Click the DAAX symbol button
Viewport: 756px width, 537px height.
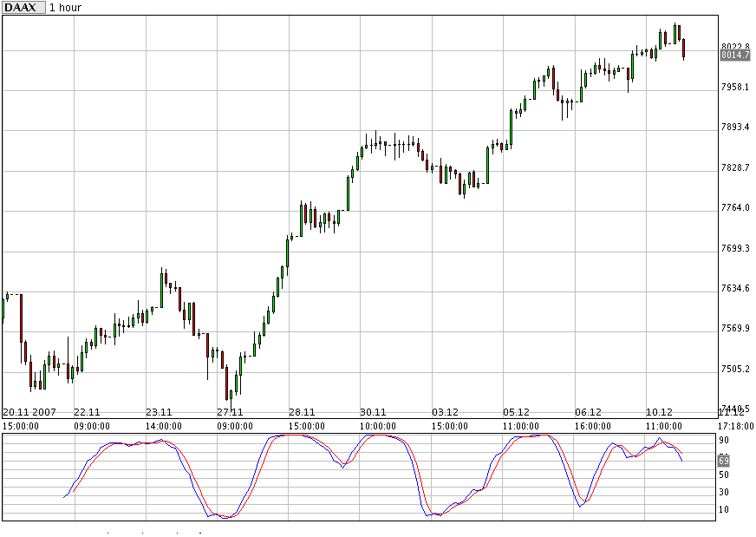(23, 7)
